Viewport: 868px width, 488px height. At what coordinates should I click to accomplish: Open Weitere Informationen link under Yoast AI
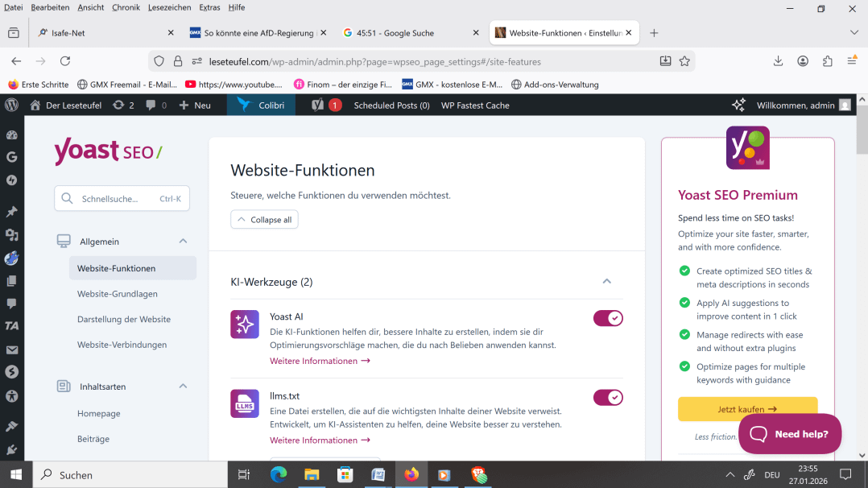pyautogui.click(x=320, y=361)
